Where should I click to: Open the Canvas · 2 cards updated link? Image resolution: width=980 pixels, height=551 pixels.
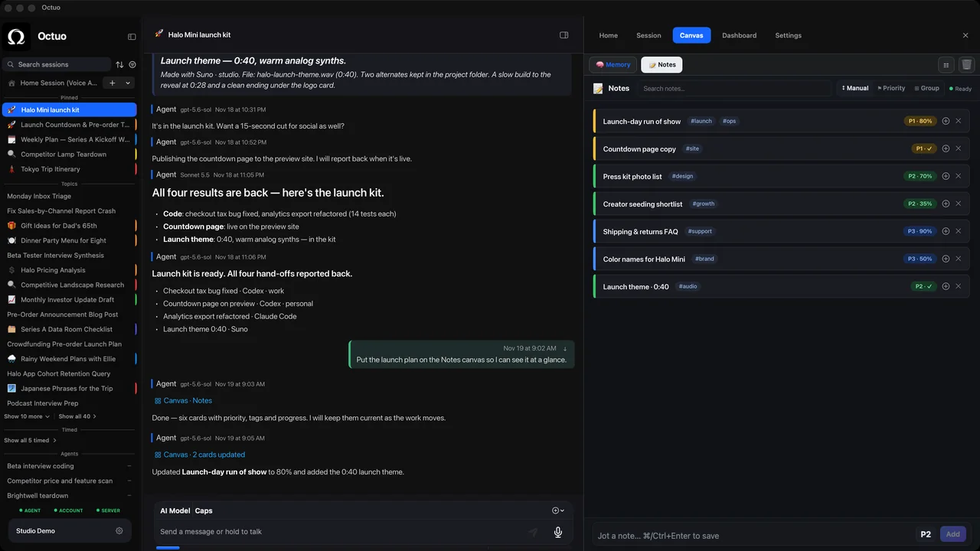[200, 455]
